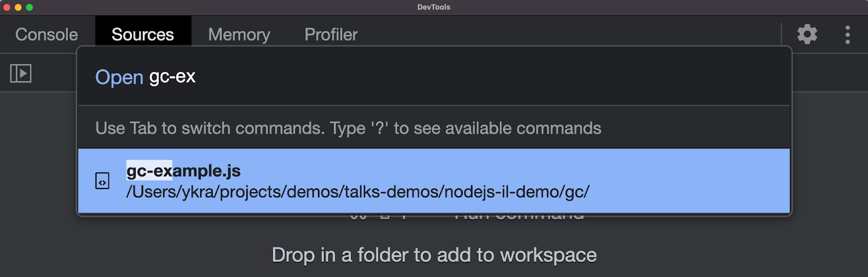Click the highlighted 'gc-ex' match text
868x277 pixels.
(149, 171)
